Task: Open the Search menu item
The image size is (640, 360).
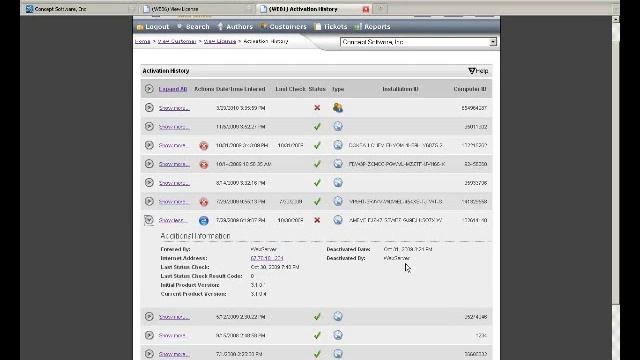Action: tap(193, 27)
